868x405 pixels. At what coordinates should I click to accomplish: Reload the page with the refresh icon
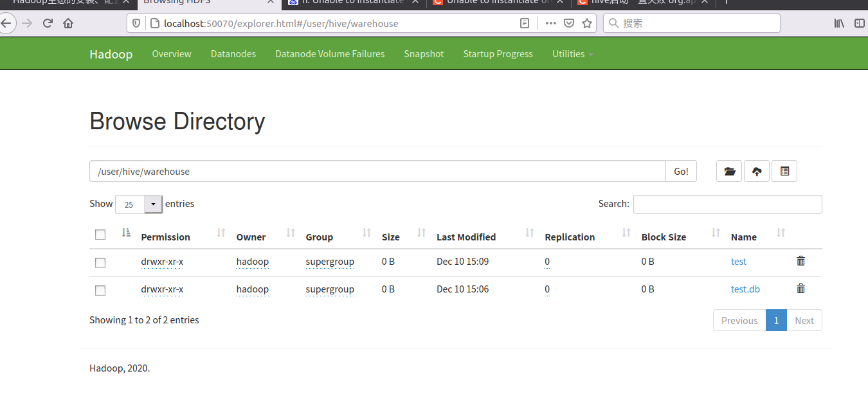pos(48,24)
